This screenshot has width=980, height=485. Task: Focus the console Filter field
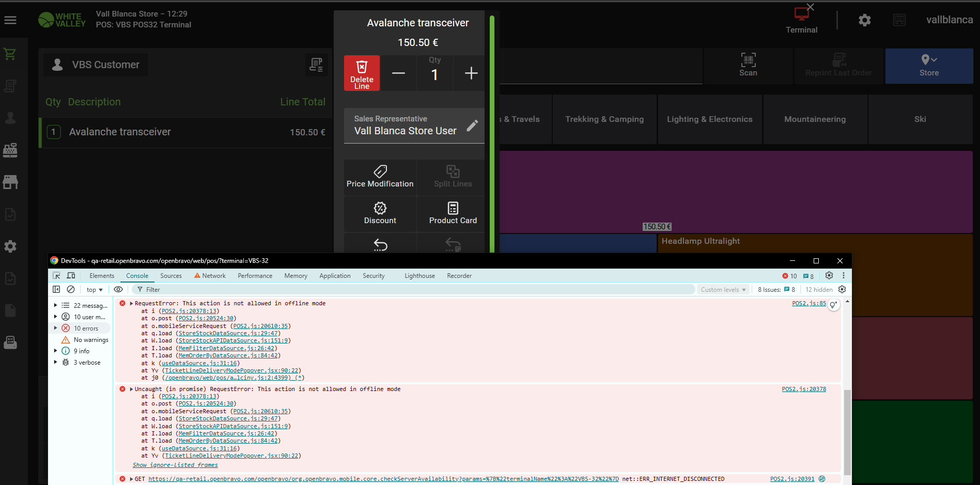tap(413, 290)
